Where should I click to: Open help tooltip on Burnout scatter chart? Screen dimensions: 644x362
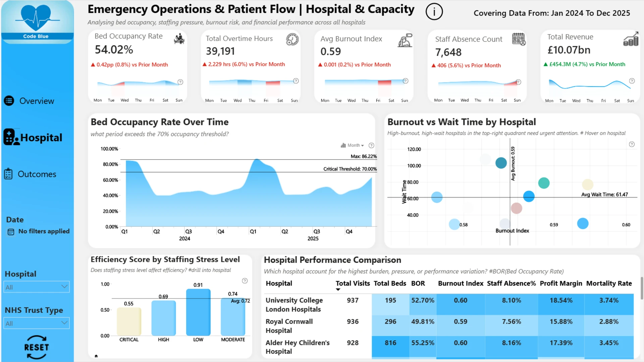[x=632, y=144]
